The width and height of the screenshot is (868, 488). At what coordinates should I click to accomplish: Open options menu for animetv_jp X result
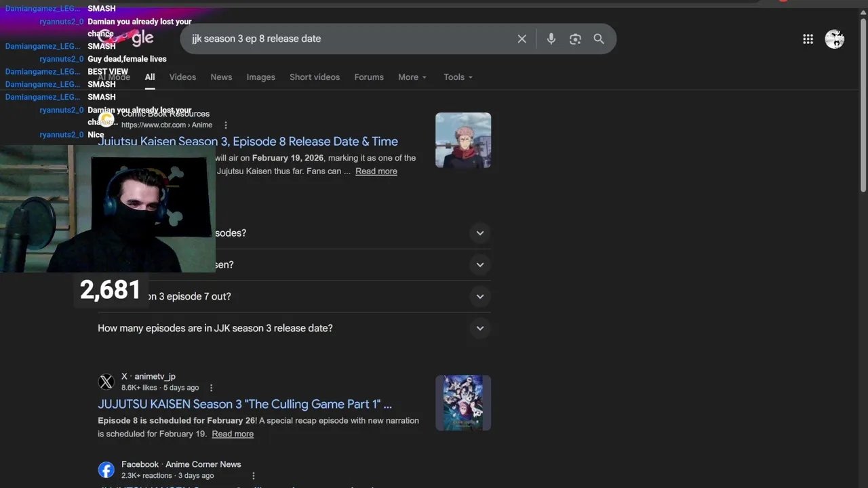click(211, 388)
